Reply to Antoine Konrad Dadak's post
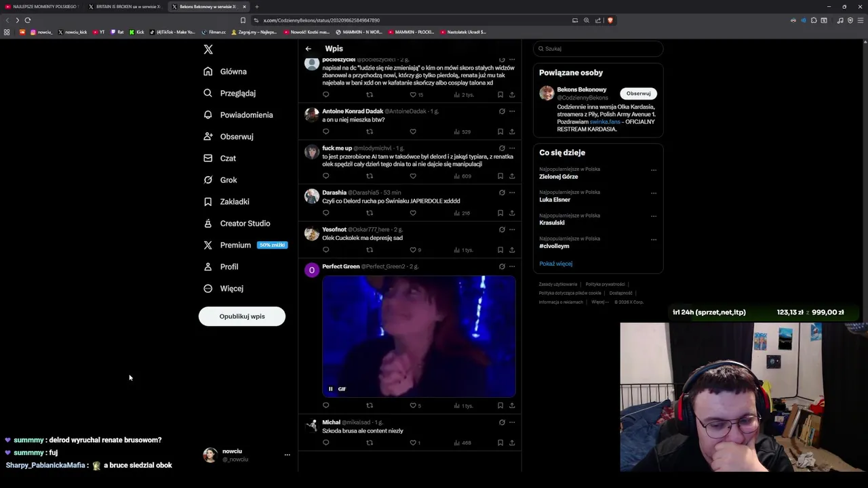The width and height of the screenshot is (868, 488). click(x=325, y=131)
